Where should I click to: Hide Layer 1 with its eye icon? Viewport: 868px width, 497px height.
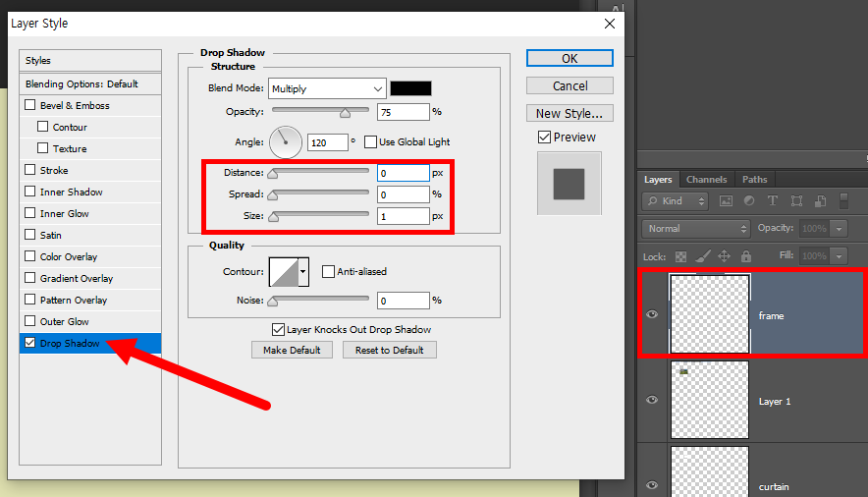point(652,400)
